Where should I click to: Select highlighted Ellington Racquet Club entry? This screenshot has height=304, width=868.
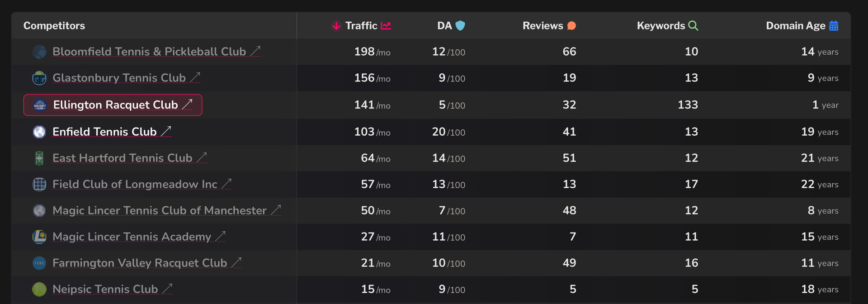pos(115,105)
